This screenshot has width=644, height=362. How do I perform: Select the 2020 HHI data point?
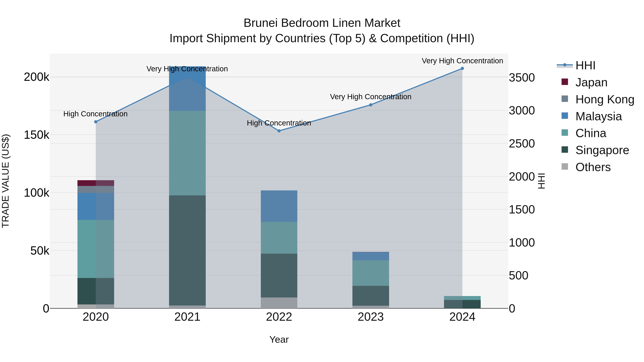pos(96,122)
